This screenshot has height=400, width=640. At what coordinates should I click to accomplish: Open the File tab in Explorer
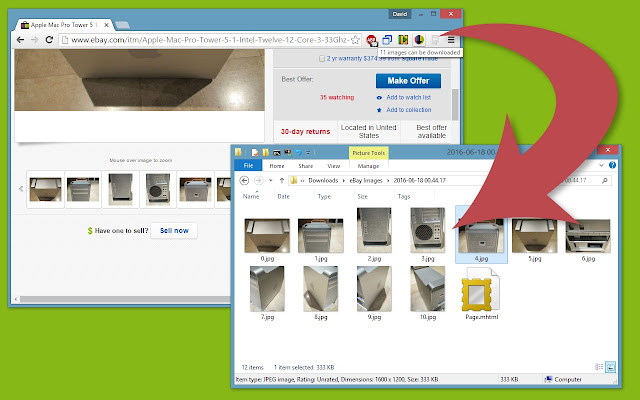click(248, 165)
